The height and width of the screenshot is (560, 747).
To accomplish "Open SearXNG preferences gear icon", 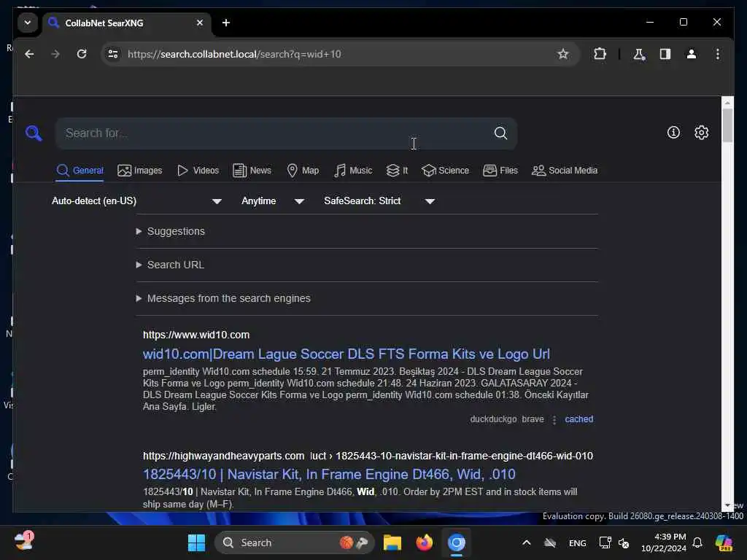I will click(x=701, y=133).
